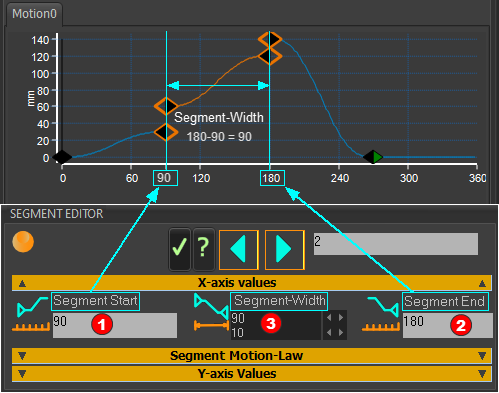
Task: Select the black diamond point at origin
Action: [x=62, y=157]
